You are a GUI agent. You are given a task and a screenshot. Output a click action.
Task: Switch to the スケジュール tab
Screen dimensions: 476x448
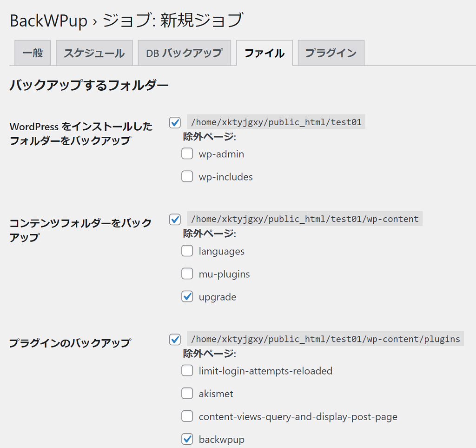94,53
